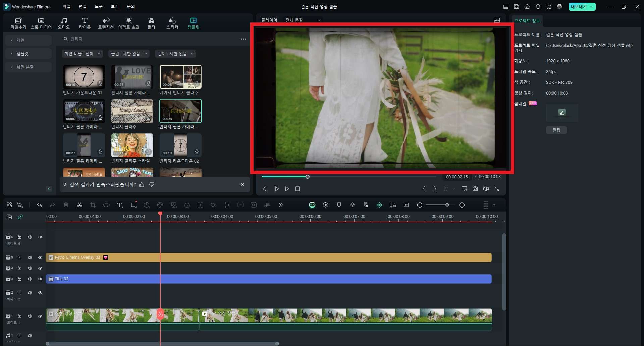Screen dimensions: 644x346
Task: Click timeline zoom out minus button
Action: point(420,205)
